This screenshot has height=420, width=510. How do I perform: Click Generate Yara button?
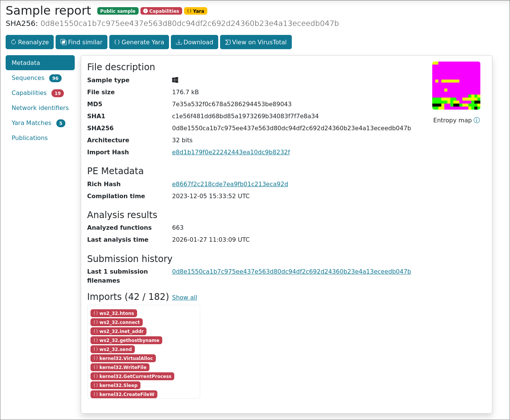[139, 42]
